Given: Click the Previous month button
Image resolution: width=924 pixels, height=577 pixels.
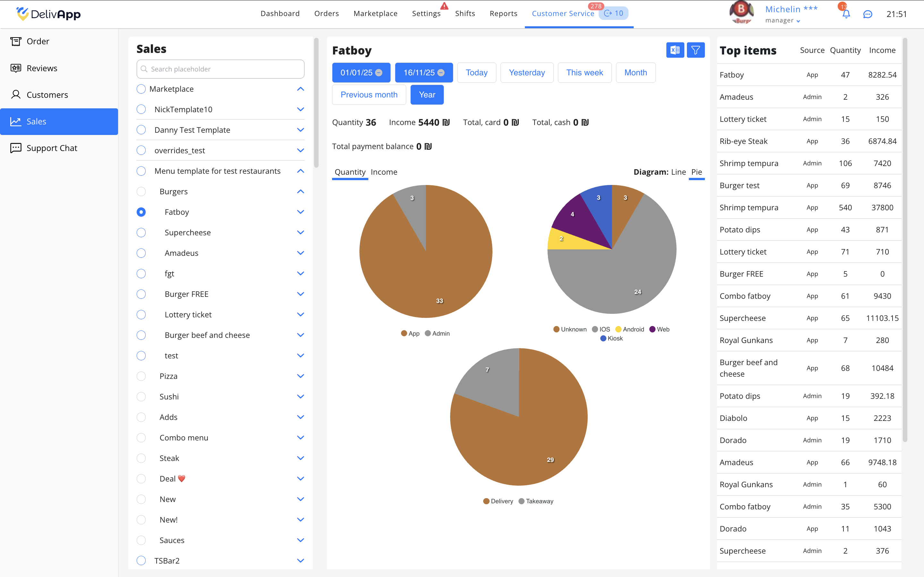Looking at the screenshot, I should [x=369, y=95].
